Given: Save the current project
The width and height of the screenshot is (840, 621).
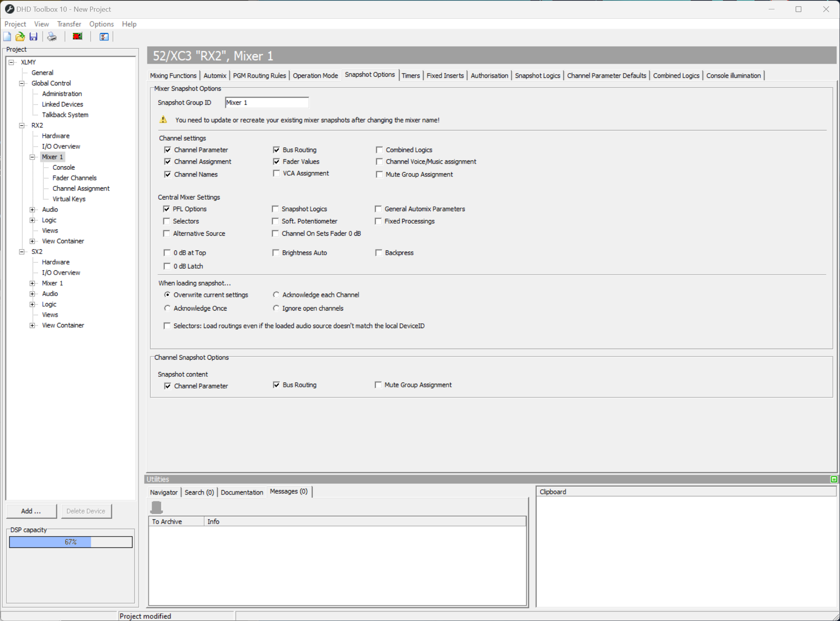Looking at the screenshot, I should pos(33,36).
